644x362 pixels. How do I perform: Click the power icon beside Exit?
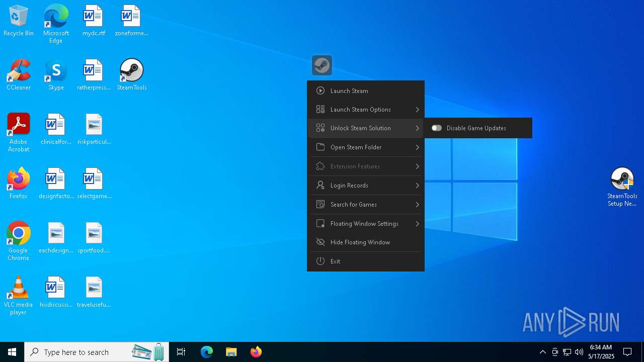pyautogui.click(x=320, y=261)
